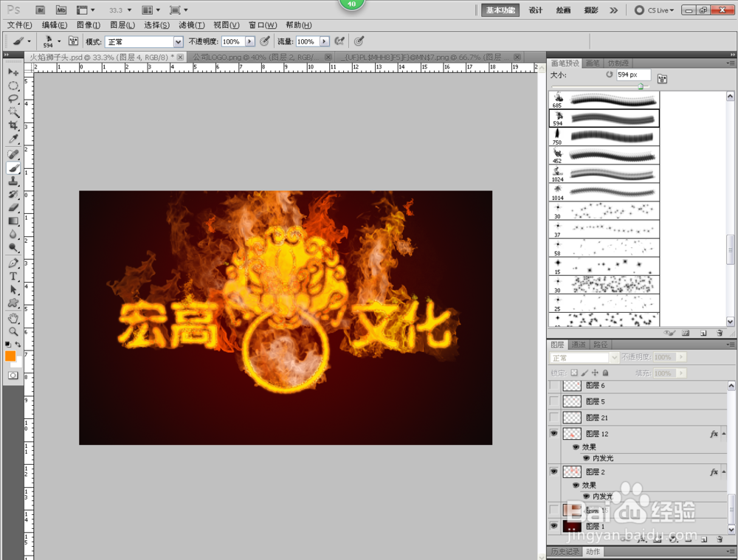Select the Eyedropper tool

click(13, 139)
